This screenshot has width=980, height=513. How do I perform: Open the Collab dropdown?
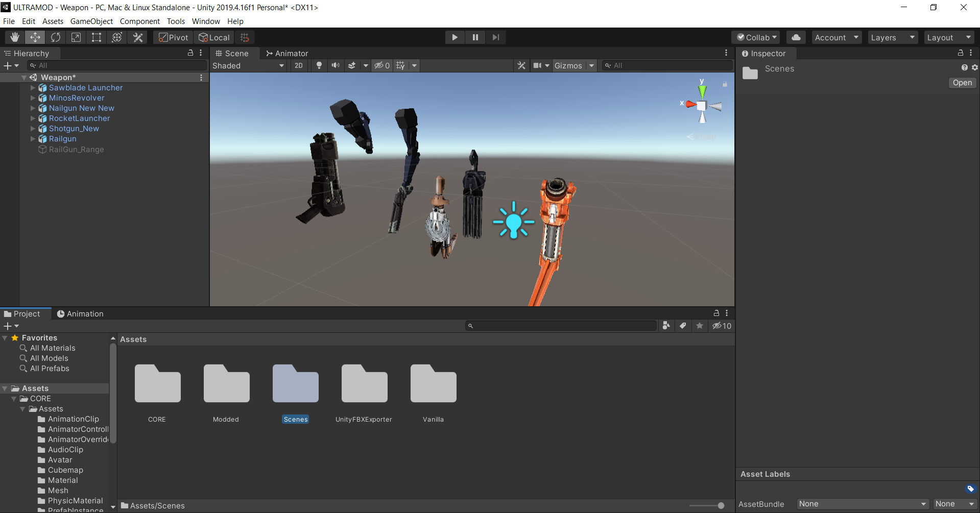(x=756, y=37)
